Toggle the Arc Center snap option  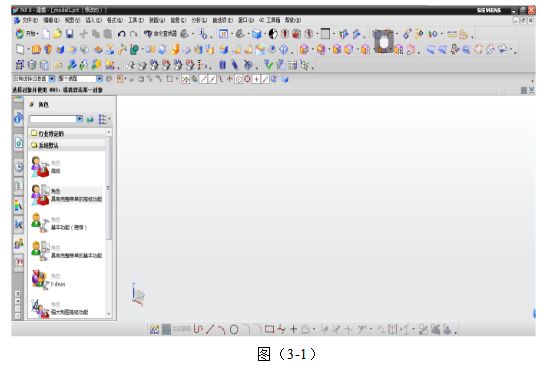pos(239,79)
